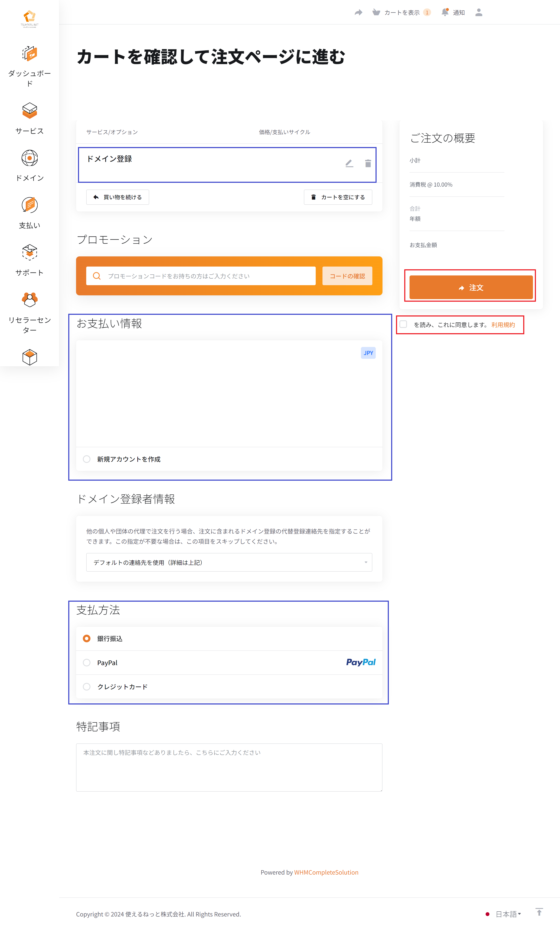
Task: Select the PayPal payment radio button
Action: [x=87, y=662]
